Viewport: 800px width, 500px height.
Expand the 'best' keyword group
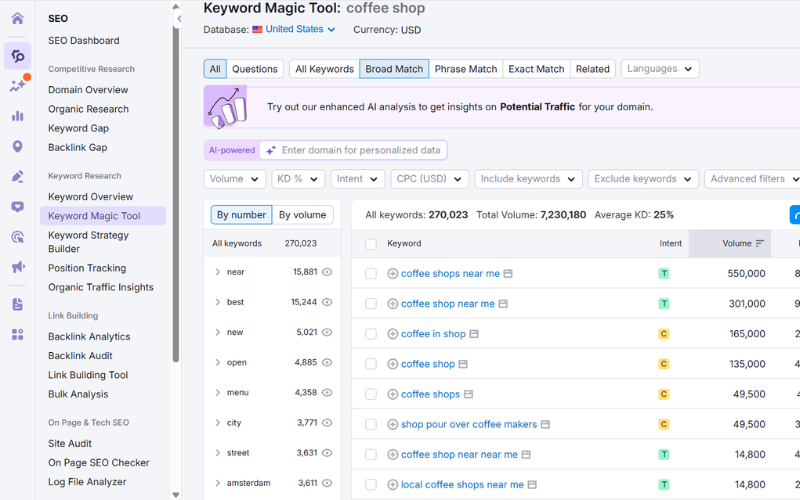[218, 302]
